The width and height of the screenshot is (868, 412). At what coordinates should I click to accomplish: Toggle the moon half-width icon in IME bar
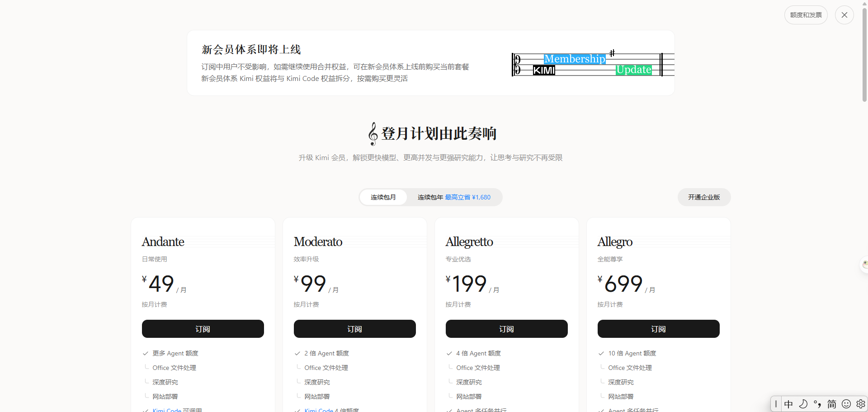(803, 404)
